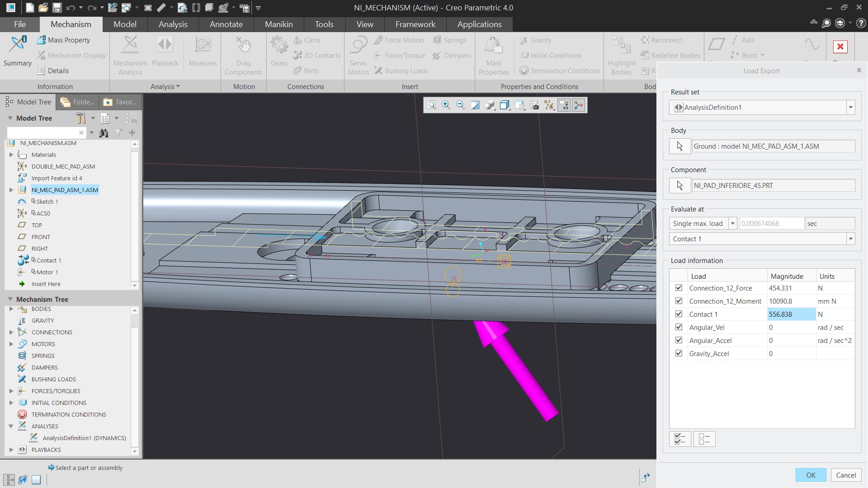Open the Framework ribbon tab
The image size is (868, 488).
click(415, 24)
